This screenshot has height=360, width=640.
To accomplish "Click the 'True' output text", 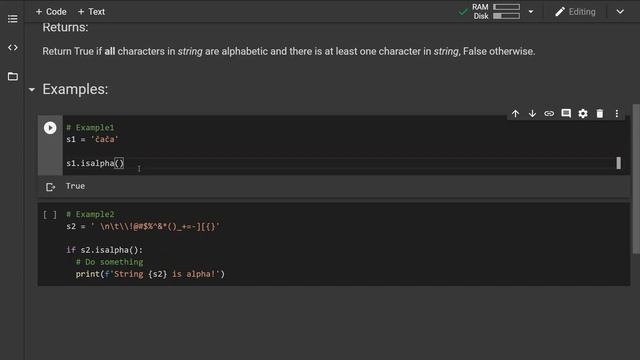I will [76, 186].
